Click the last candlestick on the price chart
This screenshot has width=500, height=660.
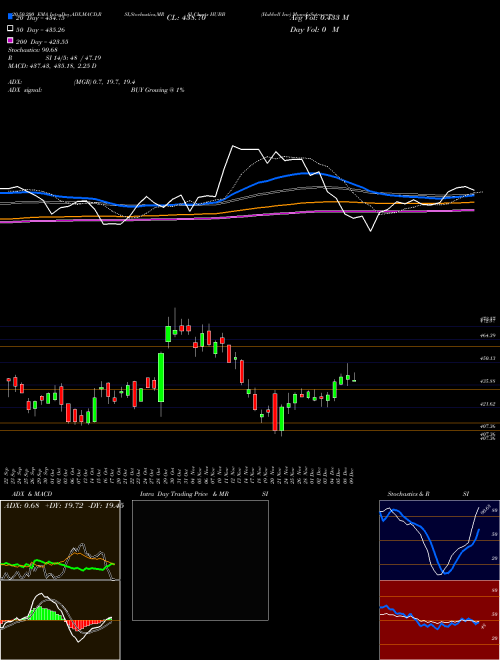[354, 381]
